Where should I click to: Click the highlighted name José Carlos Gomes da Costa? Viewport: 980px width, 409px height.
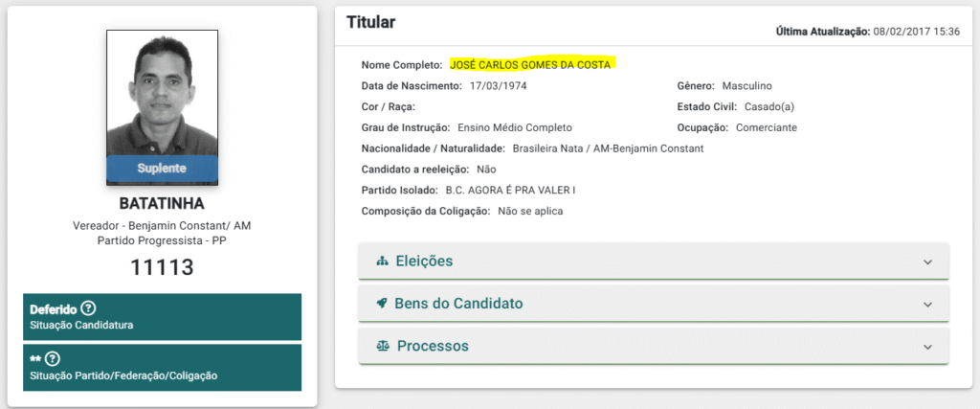[x=532, y=65]
